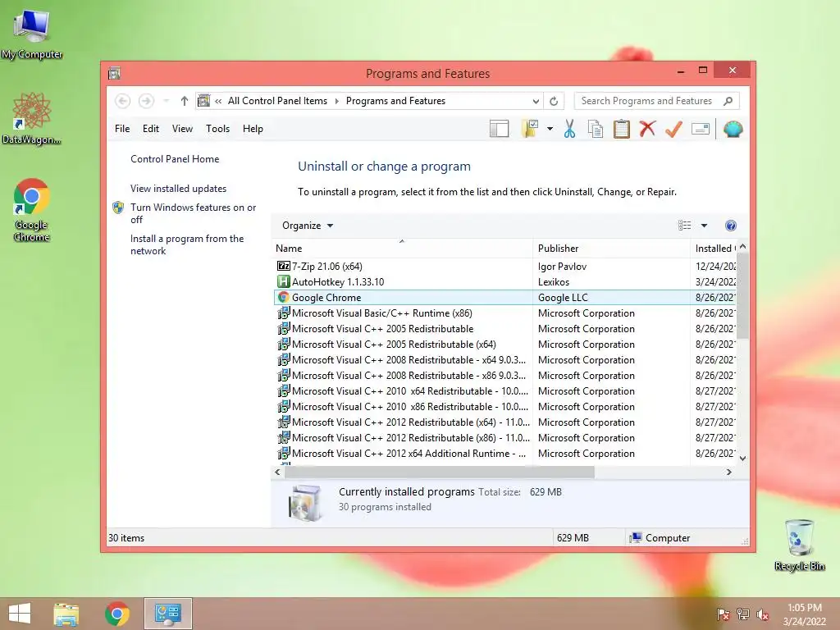This screenshot has width=840, height=630.
Task: Select 7-Zip 21.06 (x64) row
Action: [x=505, y=267]
